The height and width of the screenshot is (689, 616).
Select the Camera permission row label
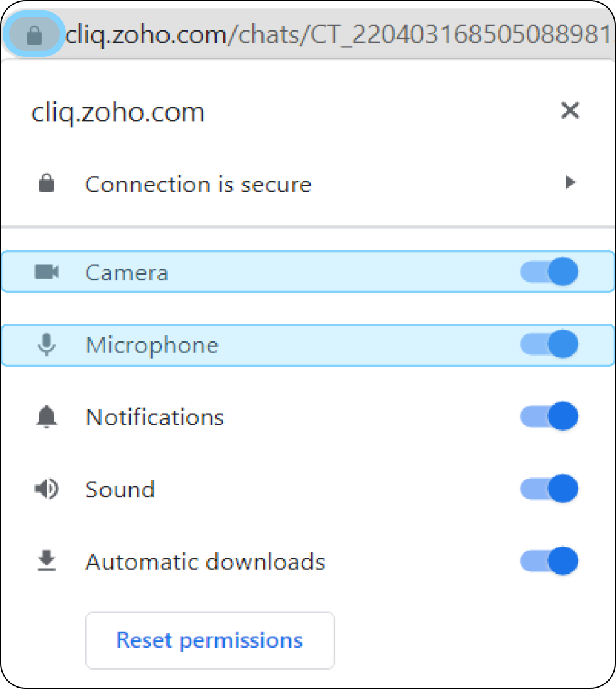127,273
